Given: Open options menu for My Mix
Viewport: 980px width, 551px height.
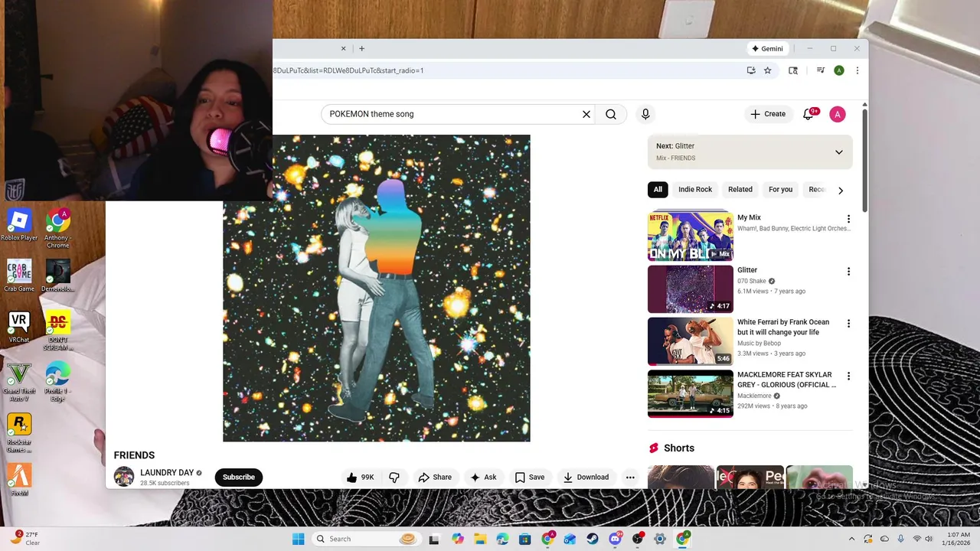Looking at the screenshot, I should point(848,219).
